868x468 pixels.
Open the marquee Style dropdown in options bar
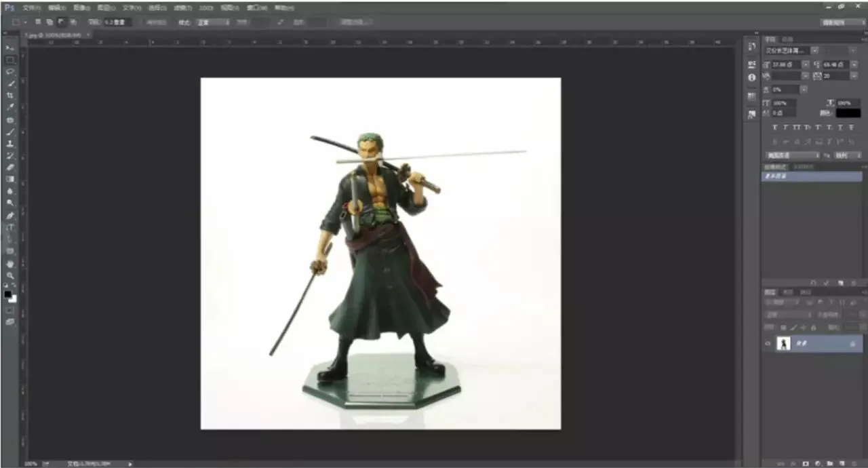(x=214, y=22)
